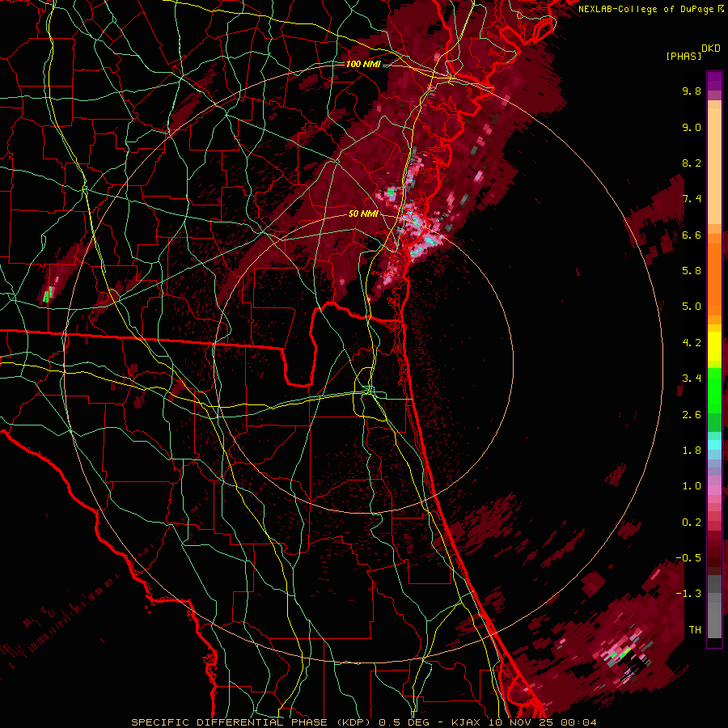
Task: Click the DKD label above the color bar
Action: click(711, 49)
